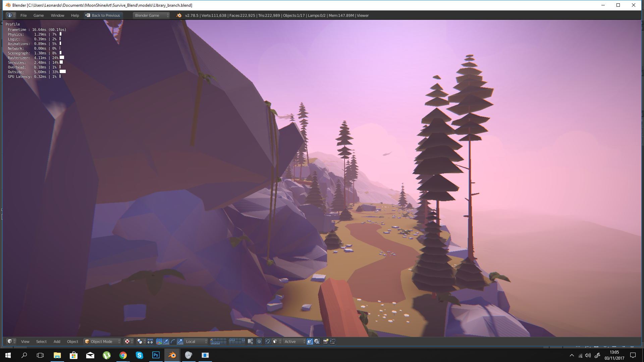This screenshot has width=644, height=362.
Task: Click the OpenGL render animation clapperboard icon
Action: 333,342
